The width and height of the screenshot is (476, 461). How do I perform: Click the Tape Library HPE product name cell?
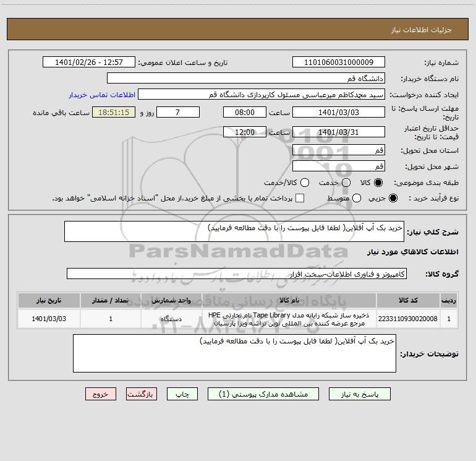pyautogui.click(x=289, y=319)
